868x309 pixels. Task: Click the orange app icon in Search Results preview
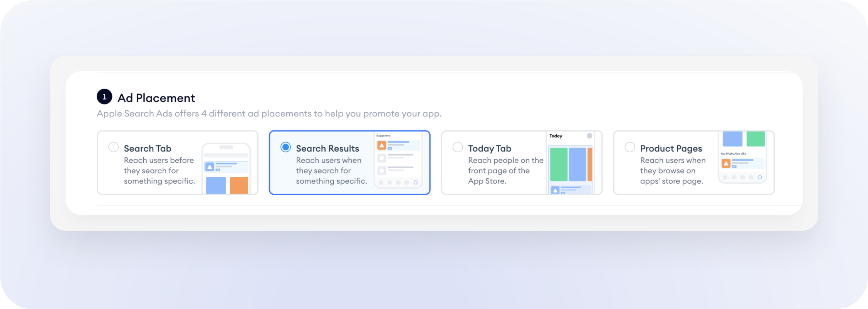click(382, 145)
